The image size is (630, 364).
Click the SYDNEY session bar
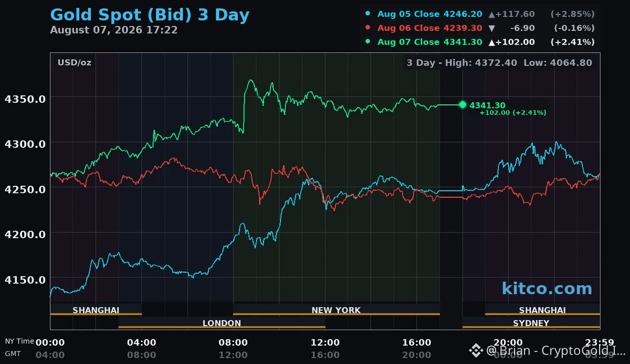(531, 323)
